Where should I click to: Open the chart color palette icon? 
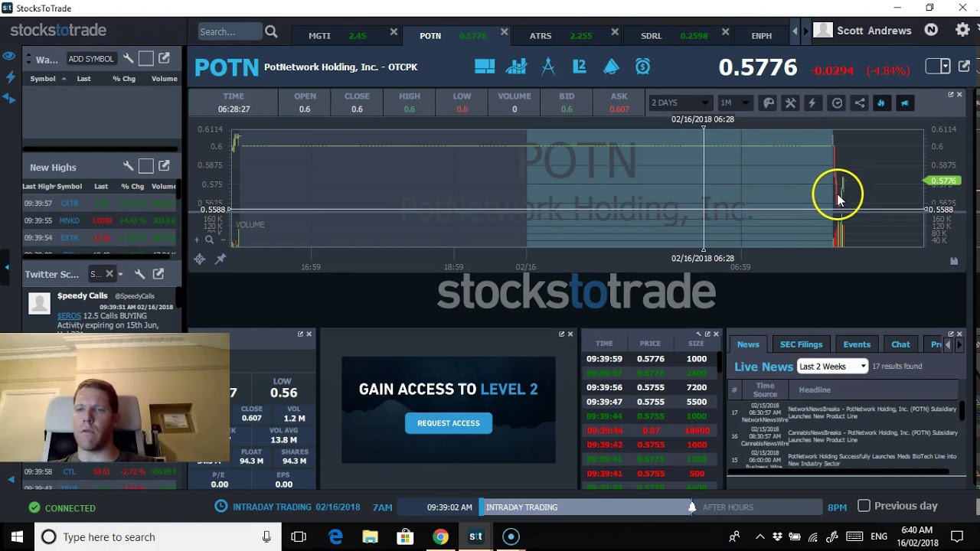(x=769, y=103)
